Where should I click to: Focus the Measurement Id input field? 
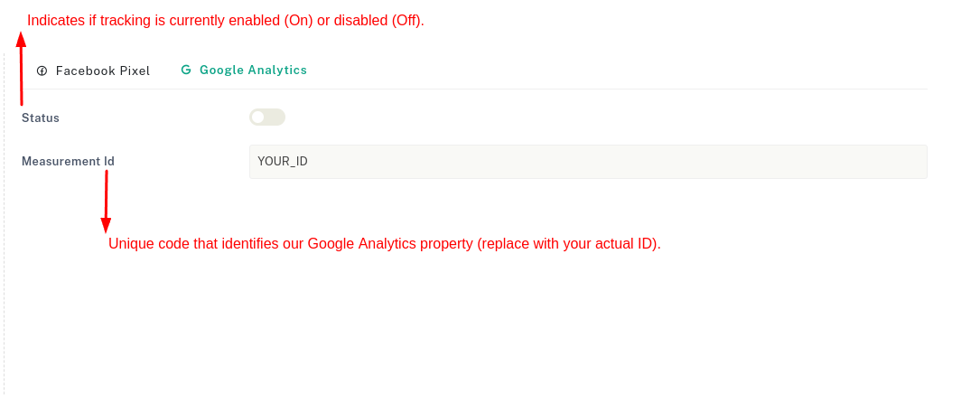(x=587, y=162)
